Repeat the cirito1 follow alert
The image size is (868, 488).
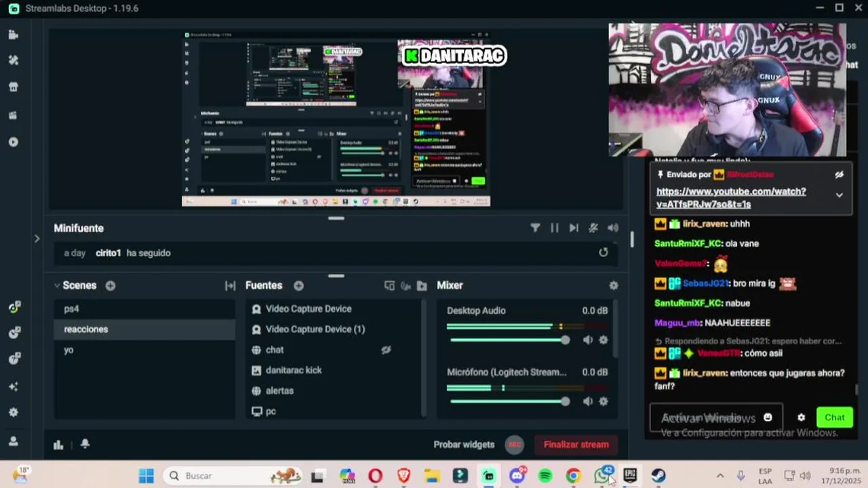coord(604,252)
